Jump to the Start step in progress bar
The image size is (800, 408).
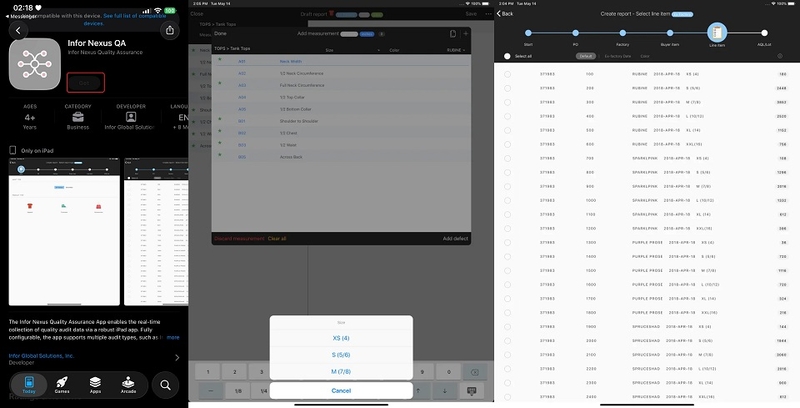528,33
